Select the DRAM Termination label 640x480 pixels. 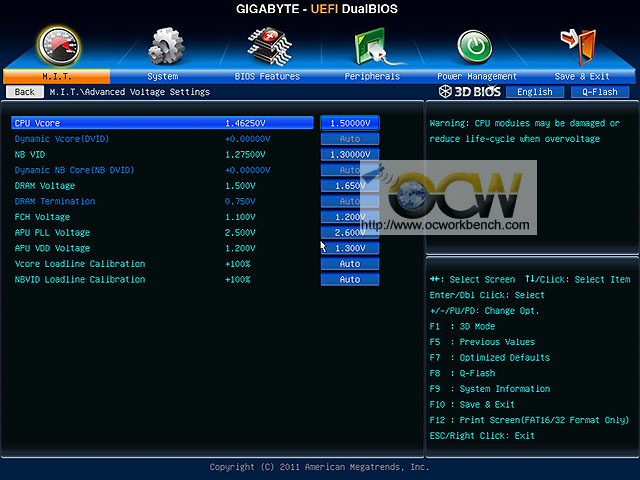(55, 201)
